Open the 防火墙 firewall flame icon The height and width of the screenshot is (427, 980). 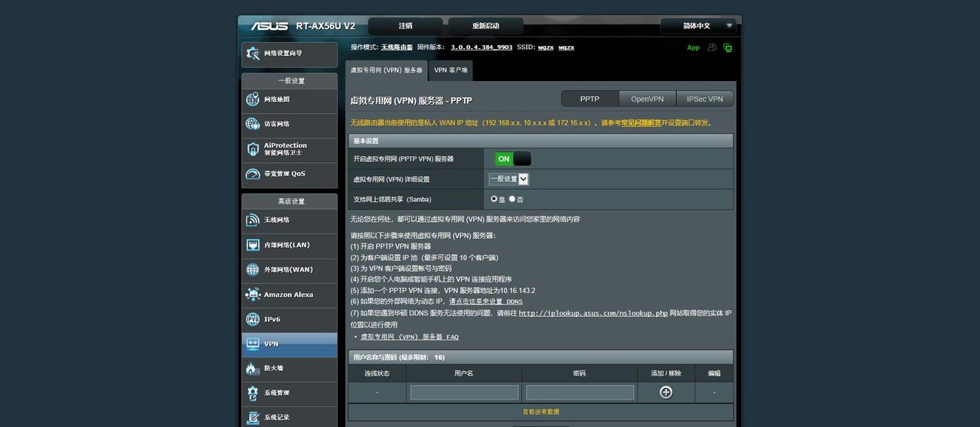(253, 368)
